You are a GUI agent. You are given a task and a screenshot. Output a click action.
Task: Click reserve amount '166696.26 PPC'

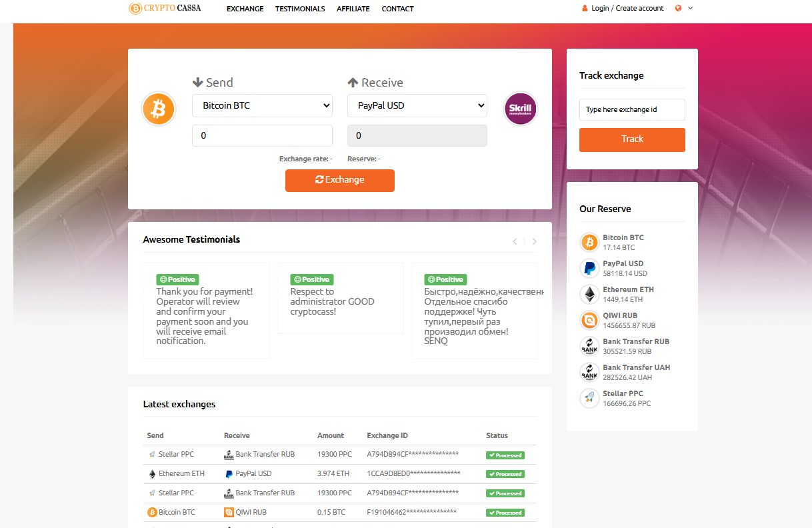click(x=627, y=403)
